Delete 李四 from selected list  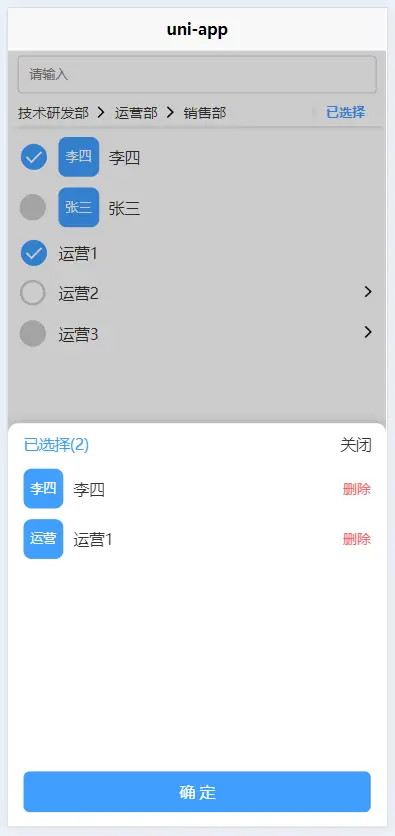pos(357,489)
